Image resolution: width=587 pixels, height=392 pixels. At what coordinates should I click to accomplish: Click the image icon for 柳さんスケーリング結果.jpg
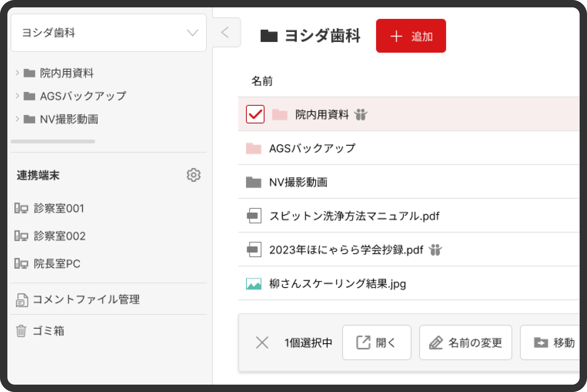(254, 284)
